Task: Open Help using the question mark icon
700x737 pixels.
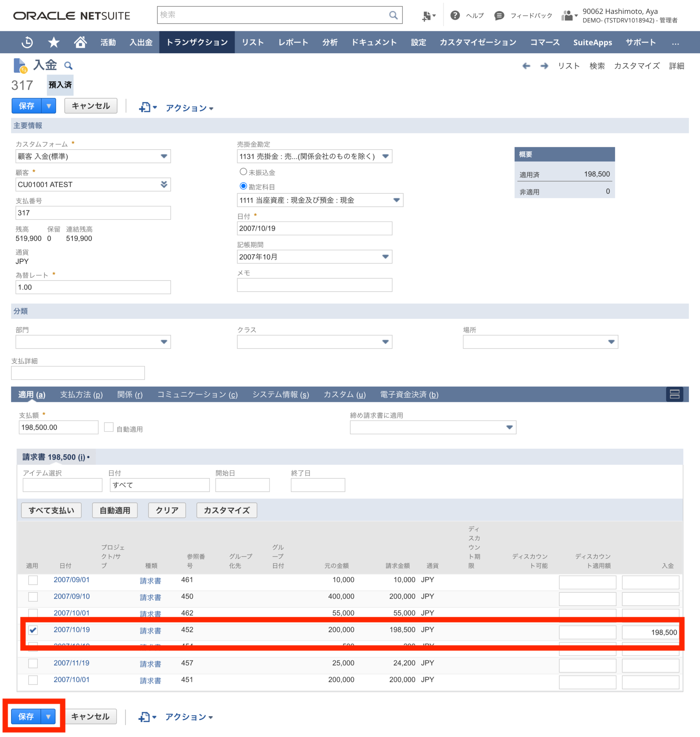Action: coord(455,15)
